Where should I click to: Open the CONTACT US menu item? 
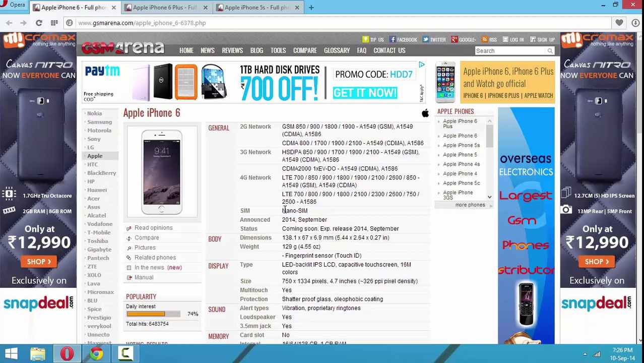390,50
